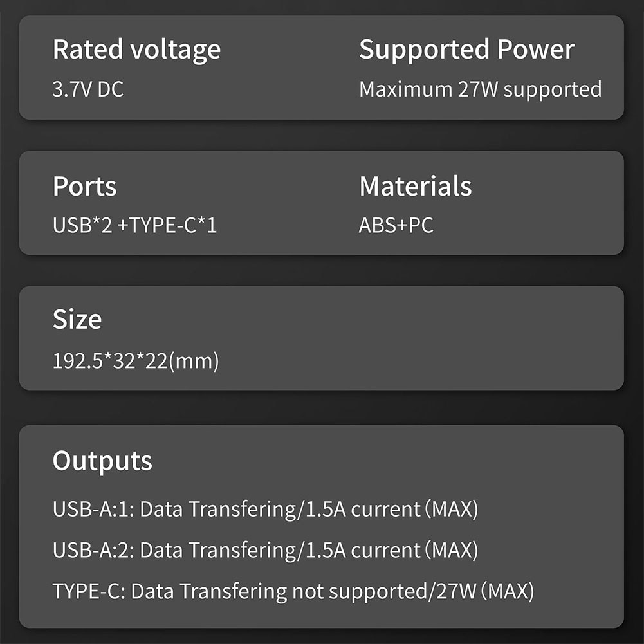Select the 3.7V DC value text

(x=88, y=89)
